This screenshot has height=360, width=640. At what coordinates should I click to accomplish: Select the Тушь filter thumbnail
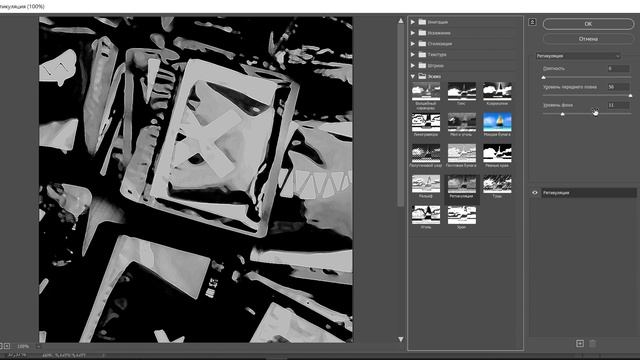click(497, 184)
